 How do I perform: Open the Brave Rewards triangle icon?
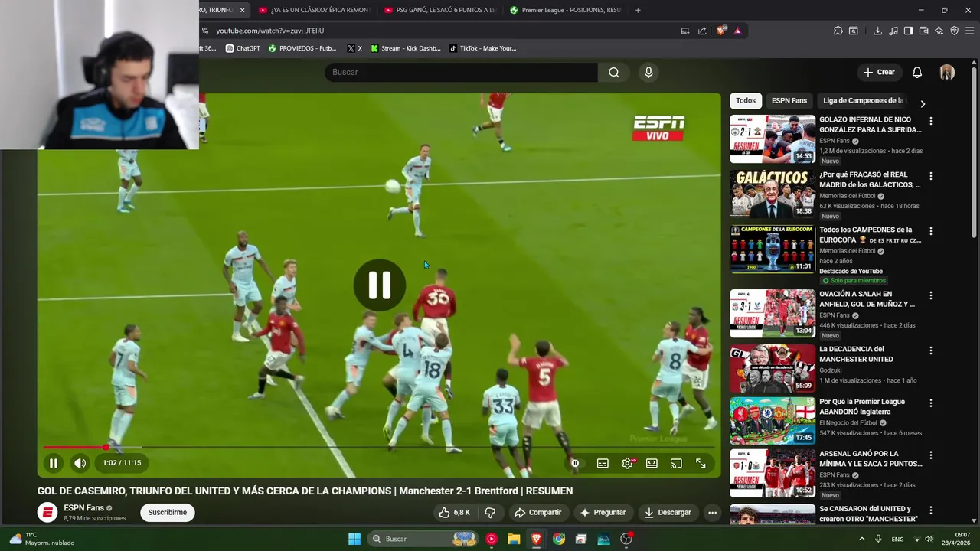[x=737, y=31]
